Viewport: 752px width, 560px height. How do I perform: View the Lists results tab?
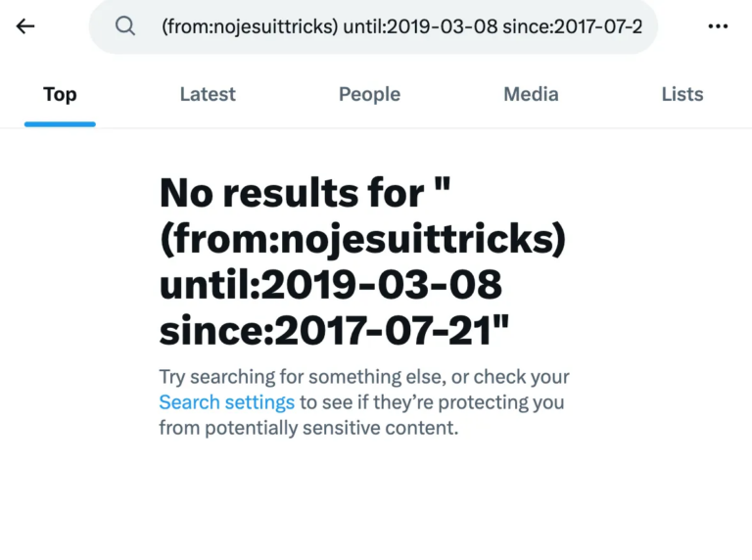681,94
